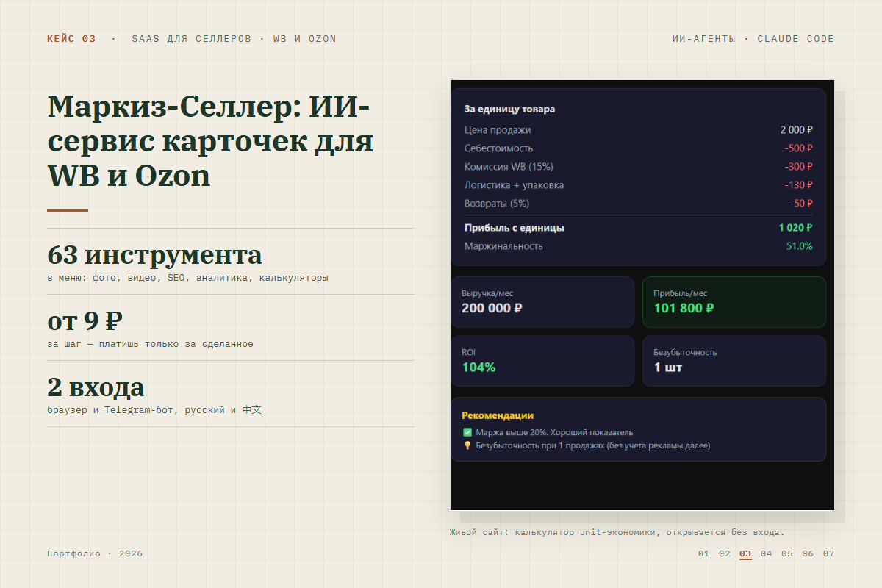Click the 'КЕЙС 03' label
This screenshot has height=588, width=882.
point(71,39)
